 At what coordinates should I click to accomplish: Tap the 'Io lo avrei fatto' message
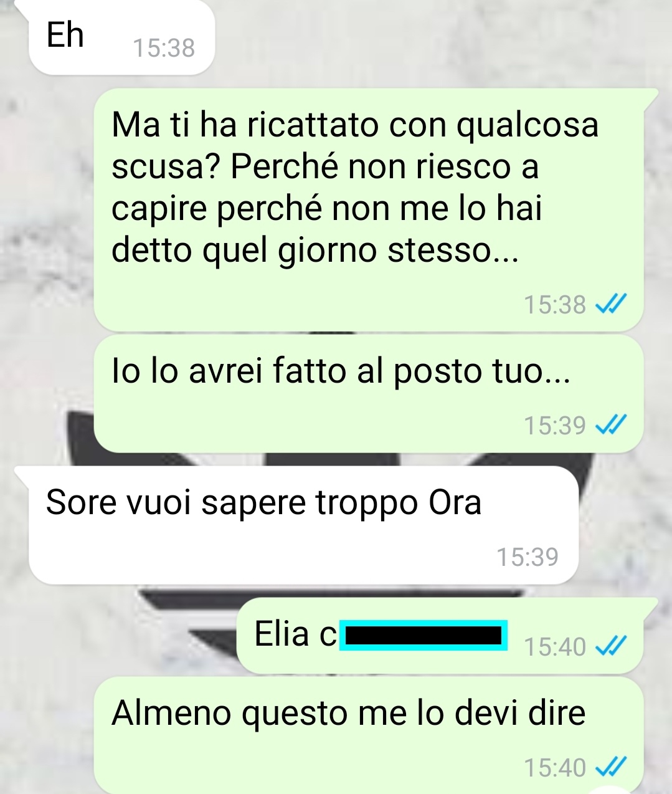[368, 394]
